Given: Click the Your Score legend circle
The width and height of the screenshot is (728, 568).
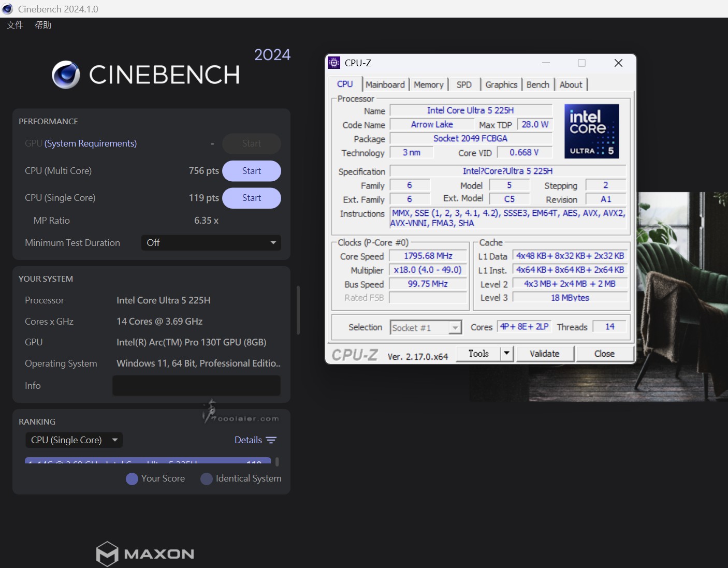Looking at the screenshot, I should click(132, 479).
